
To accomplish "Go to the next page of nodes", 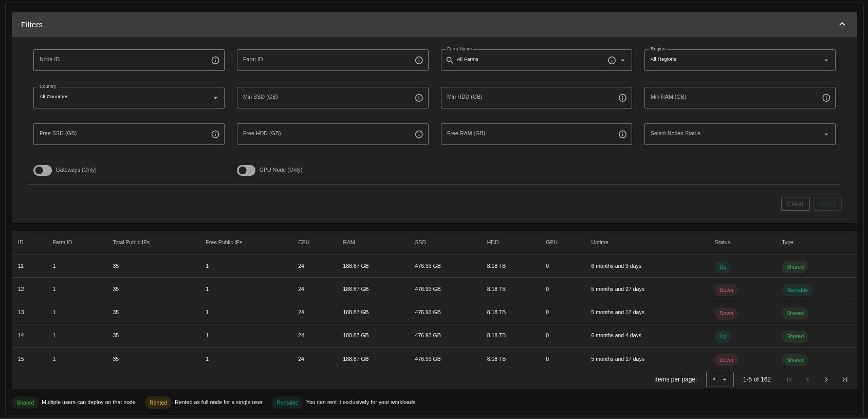I will pyautogui.click(x=826, y=379).
